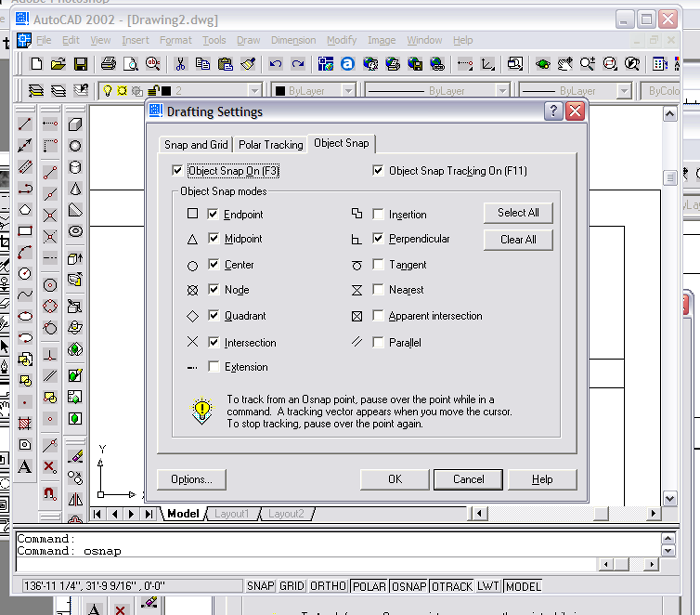Open the Modify menu

(342, 40)
